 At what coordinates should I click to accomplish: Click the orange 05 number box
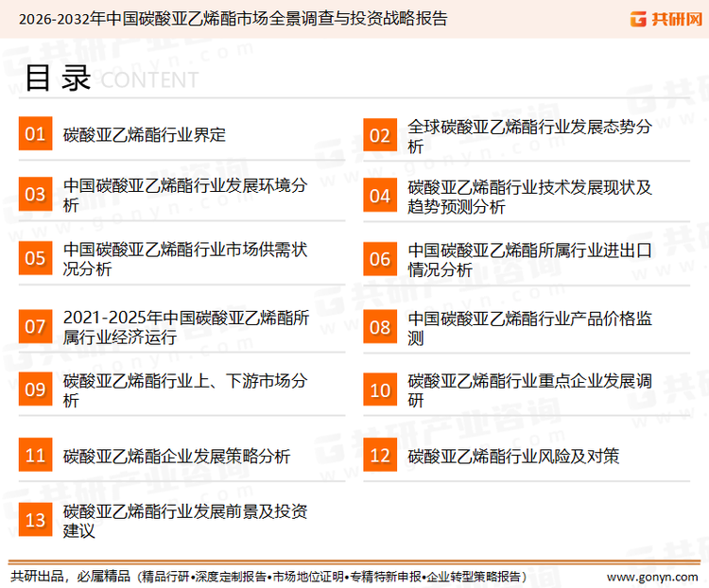(x=35, y=258)
